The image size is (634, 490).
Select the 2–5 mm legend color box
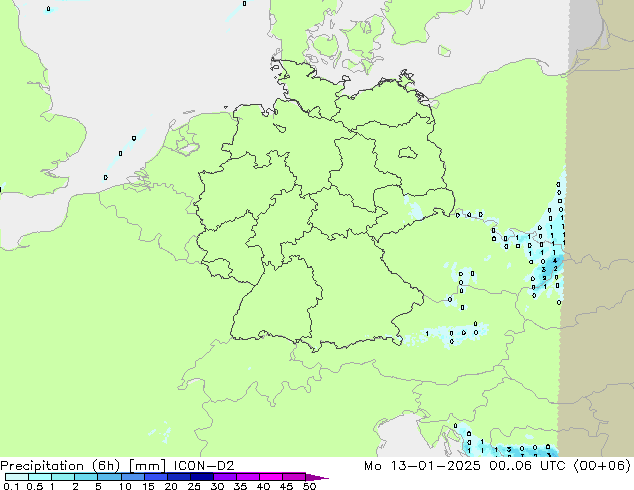click(86, 477)
